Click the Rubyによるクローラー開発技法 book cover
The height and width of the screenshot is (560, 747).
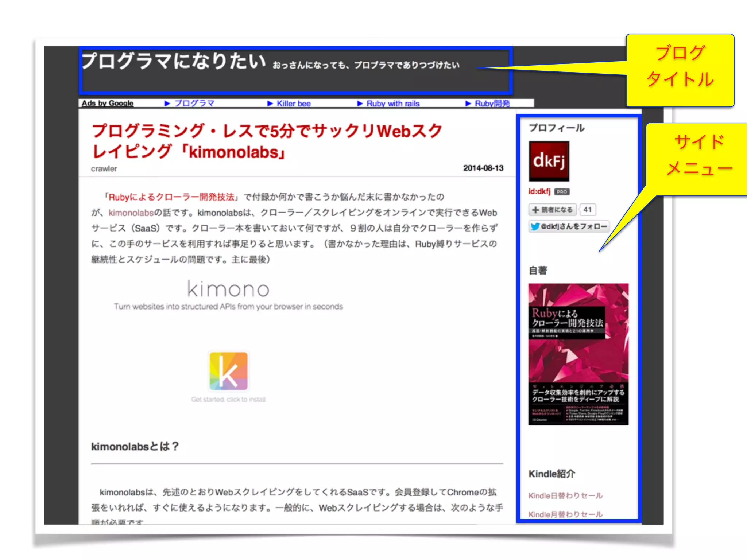coord(578,354)
